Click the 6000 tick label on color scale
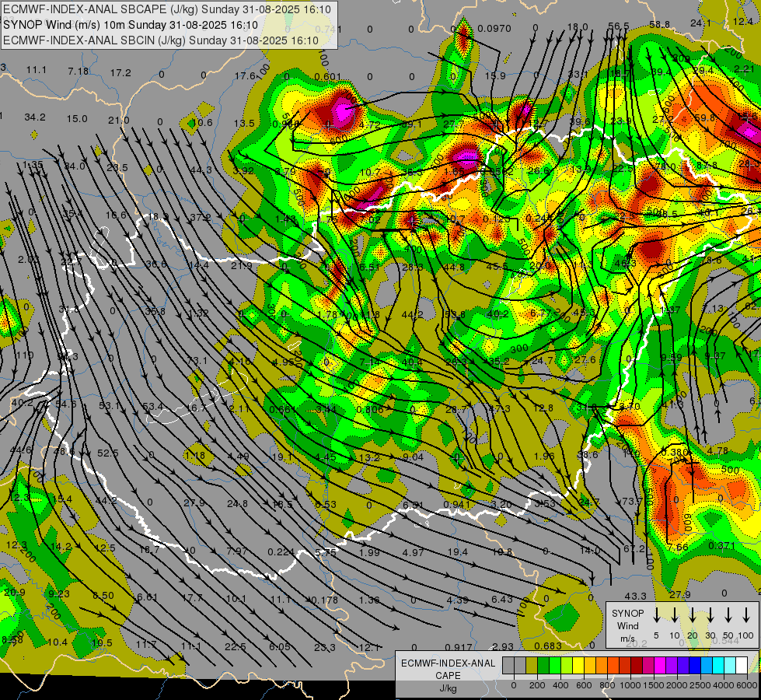 pos(748,685)
